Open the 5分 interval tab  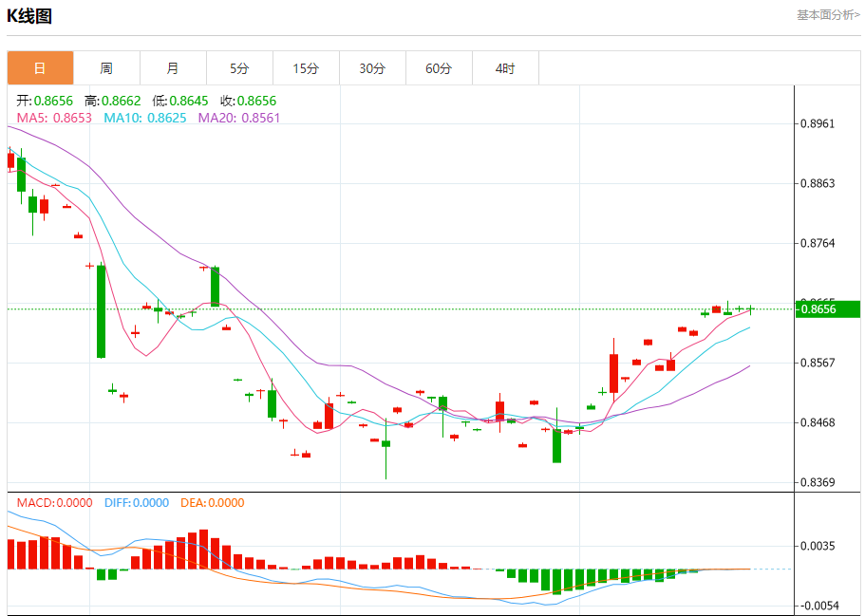point(239,67)
